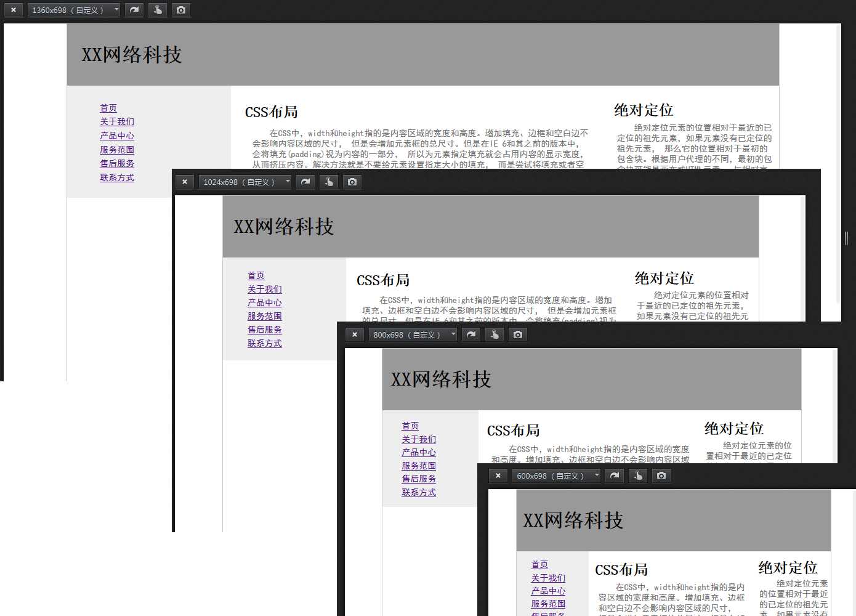856x616 pixels.
Task: Open 联系方式 link in 1024x698 view
Action: [265, 343]
